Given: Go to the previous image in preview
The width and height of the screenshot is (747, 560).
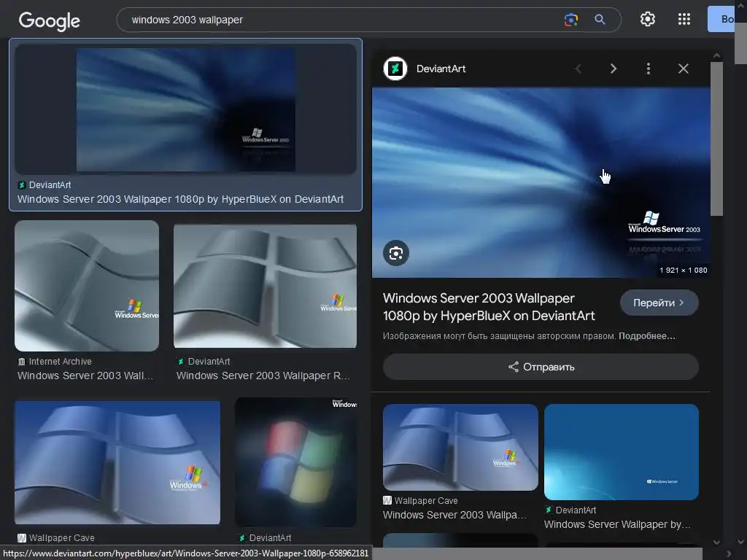Looking at the screenshot, I should click(578, 69).
